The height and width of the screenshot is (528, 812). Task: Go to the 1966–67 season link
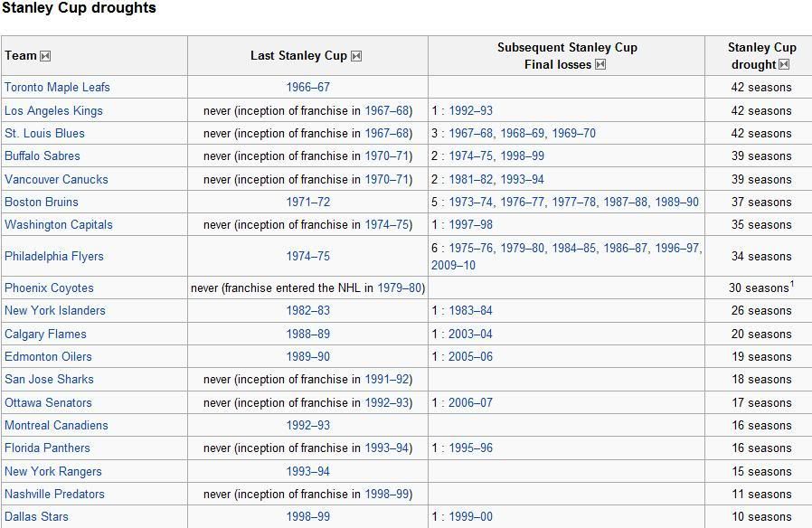coord(308,87)
